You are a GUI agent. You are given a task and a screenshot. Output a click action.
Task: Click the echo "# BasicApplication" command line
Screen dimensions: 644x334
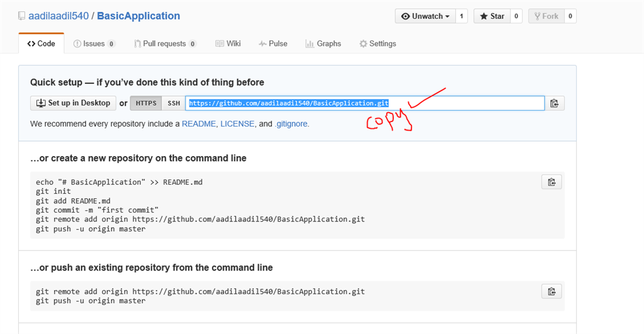click(x=119, y=182)
